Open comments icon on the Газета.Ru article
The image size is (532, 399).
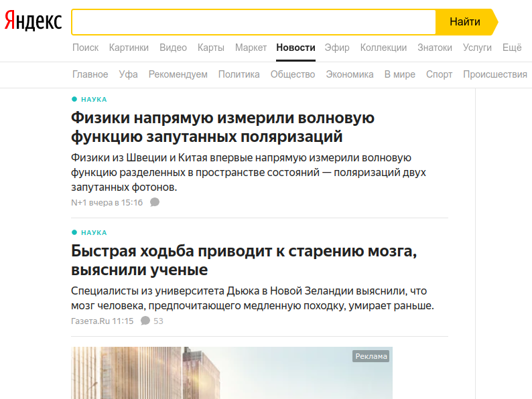pos(145,321)
